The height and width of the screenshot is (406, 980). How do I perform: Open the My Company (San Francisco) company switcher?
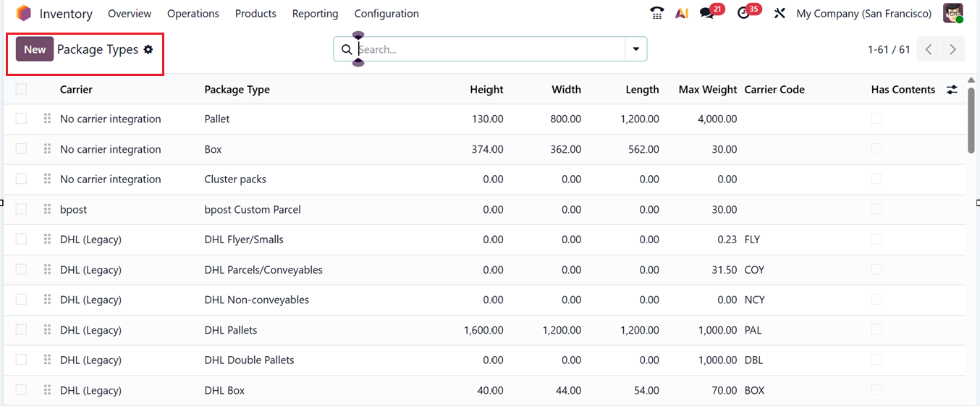click(863, 13)
